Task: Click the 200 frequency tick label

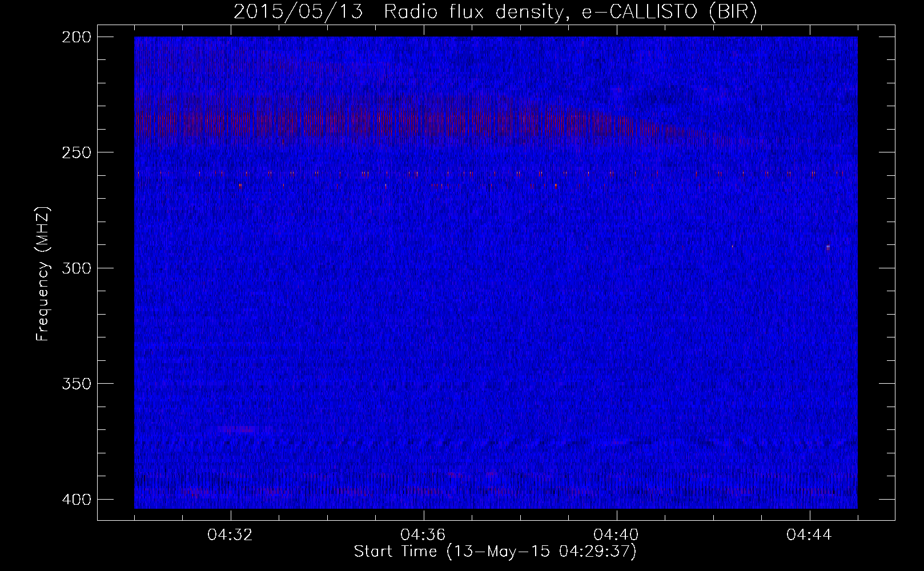Action: point(76,37)
